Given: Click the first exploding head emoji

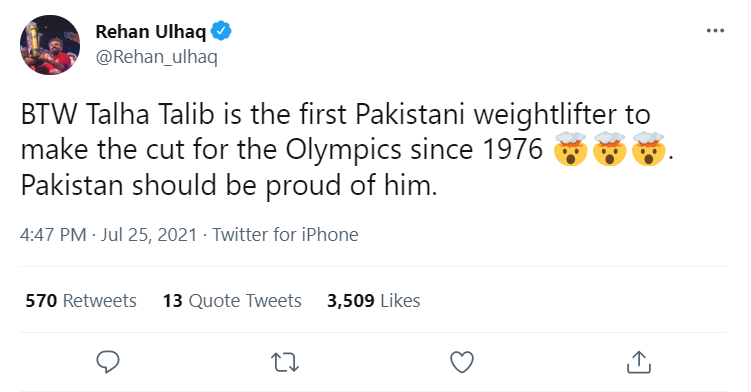Looking at the screenshot, I should pyautogui.click(x=570, y=149).
